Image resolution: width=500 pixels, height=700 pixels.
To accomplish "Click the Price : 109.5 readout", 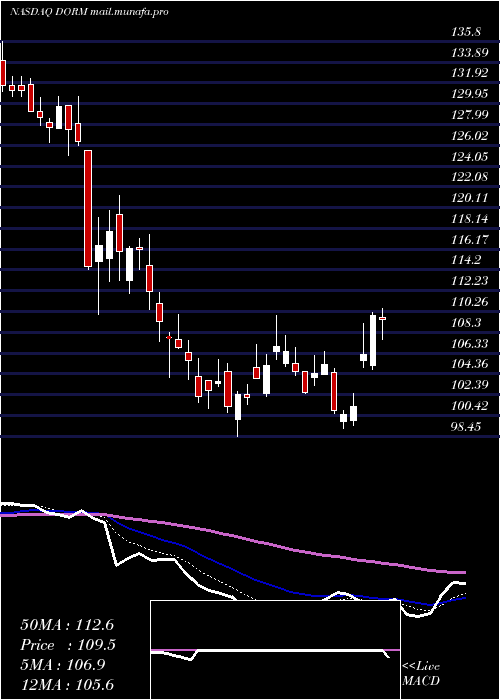I will click(x=68, y=645).
